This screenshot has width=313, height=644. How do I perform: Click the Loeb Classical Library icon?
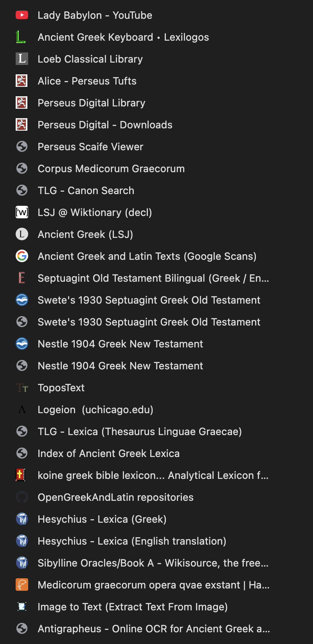click(22, 59)
